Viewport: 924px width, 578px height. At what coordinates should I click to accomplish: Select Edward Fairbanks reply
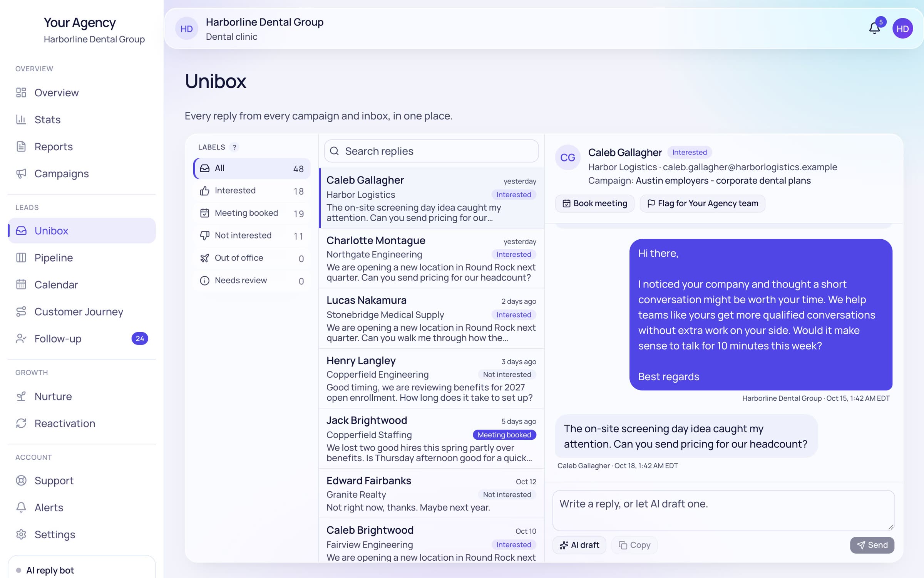[431, 494]
